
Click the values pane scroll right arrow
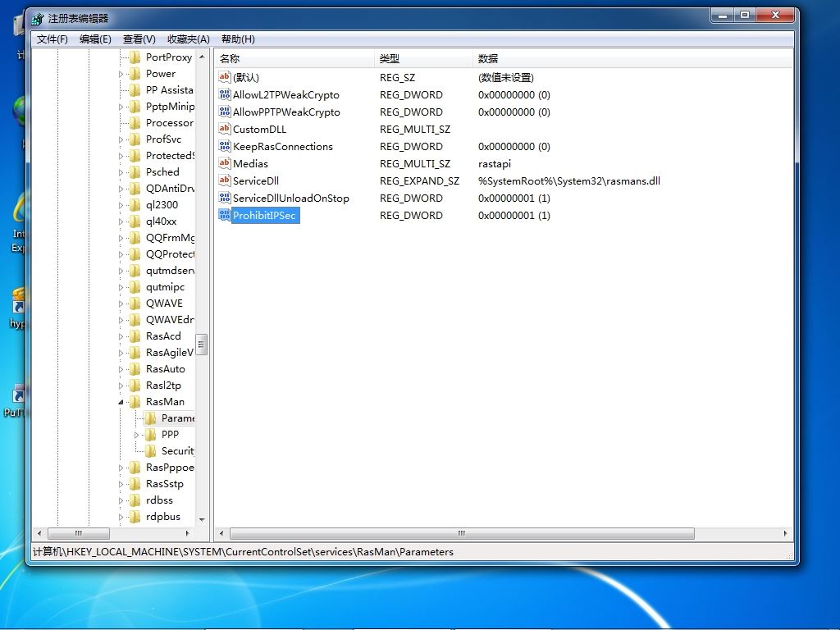(785, 533)
